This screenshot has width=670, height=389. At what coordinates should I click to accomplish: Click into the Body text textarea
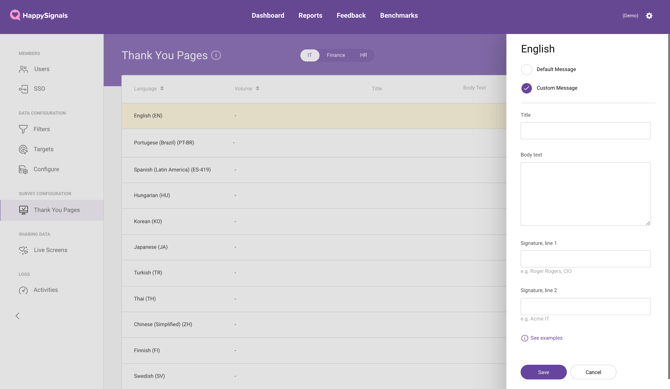pos(585,194)
